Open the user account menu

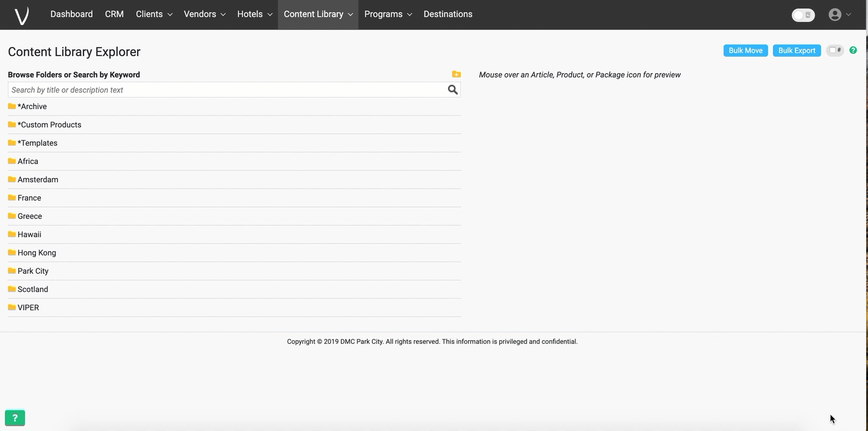click(840, 15)
